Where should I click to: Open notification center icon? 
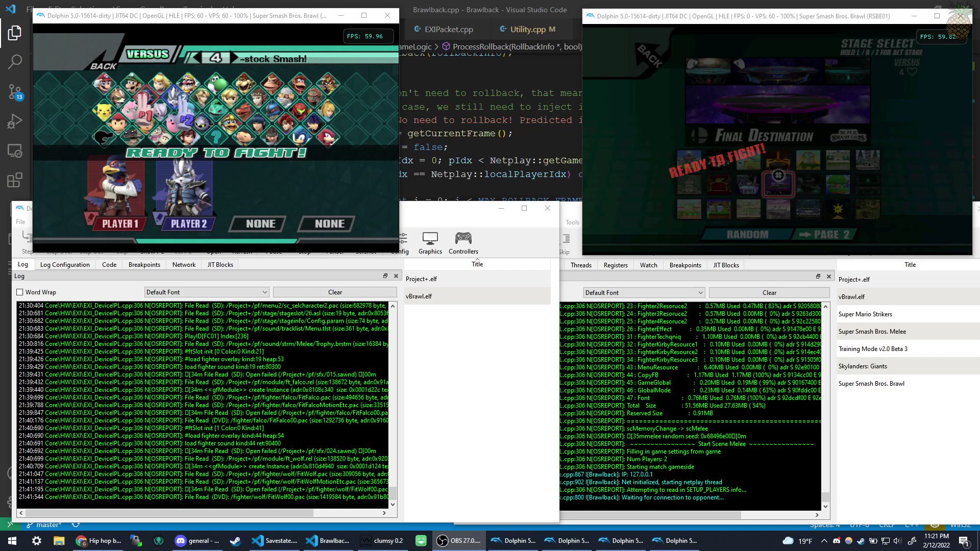click(x=964, y=541)
